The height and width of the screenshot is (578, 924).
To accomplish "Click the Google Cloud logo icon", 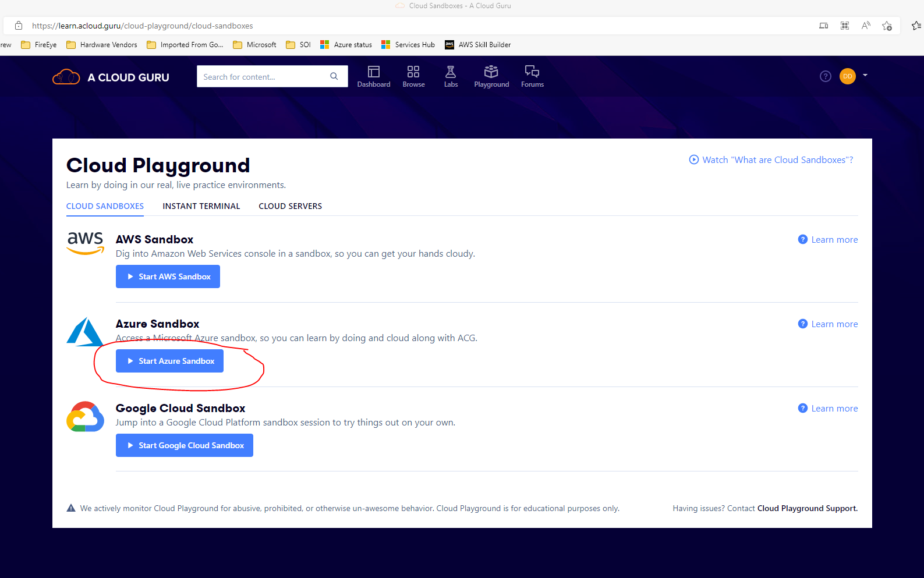I will click(85, 416).
